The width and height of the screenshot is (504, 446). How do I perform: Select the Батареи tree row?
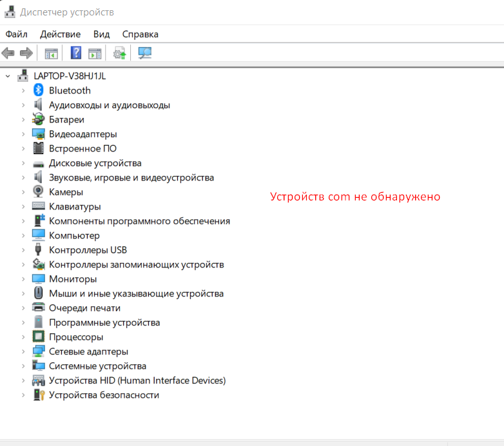[x=66, y=119]
